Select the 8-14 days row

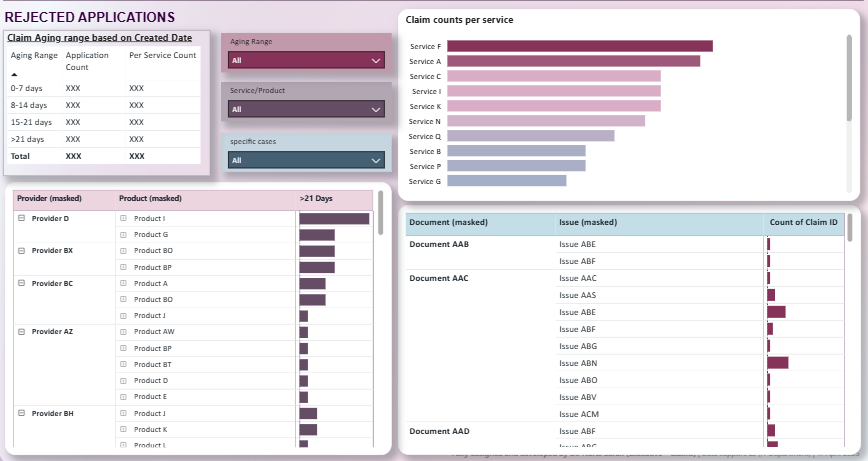tap(105, 105)
